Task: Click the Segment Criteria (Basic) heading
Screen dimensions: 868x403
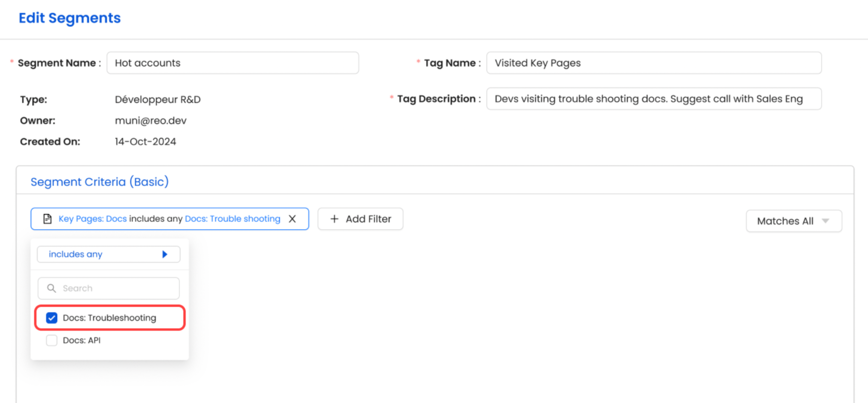Action: (99, 182)
